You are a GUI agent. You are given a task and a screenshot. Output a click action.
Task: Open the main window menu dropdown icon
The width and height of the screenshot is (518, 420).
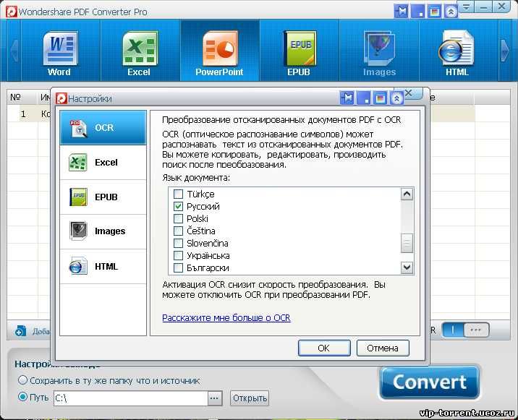pyautogui.click(x=466, y=7)
